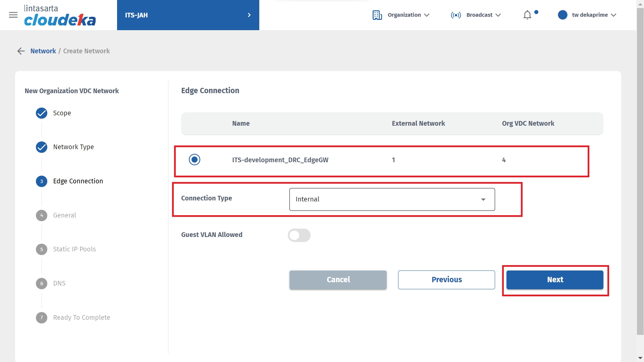Click the Broadcast signal icon
Viewport: 644px width, 362px height.
coord(456,15)
